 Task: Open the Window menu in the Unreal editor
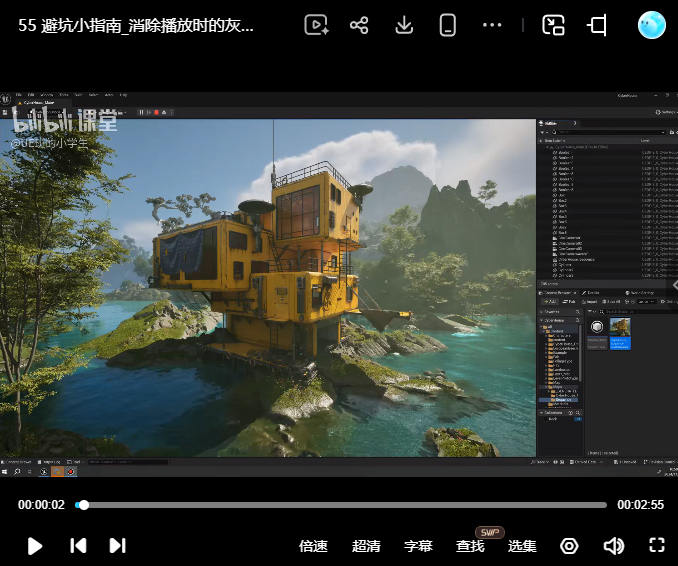(46, 95)
